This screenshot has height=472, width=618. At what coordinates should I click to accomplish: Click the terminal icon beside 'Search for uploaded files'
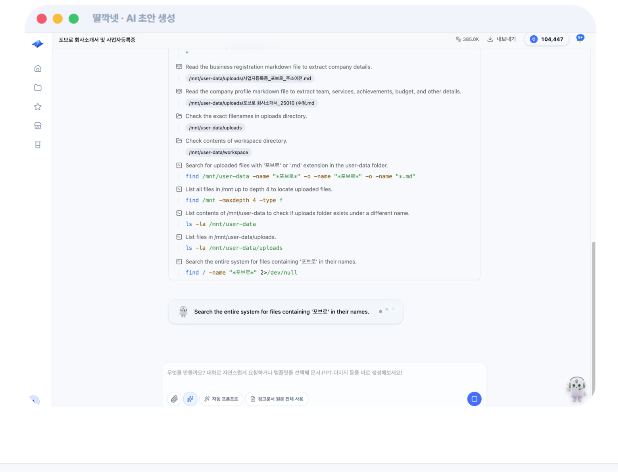[x=179, y=165]
